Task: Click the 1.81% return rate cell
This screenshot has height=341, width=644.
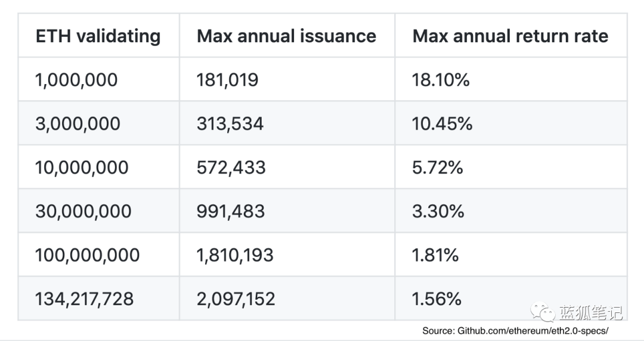Action: click(435, 255)
